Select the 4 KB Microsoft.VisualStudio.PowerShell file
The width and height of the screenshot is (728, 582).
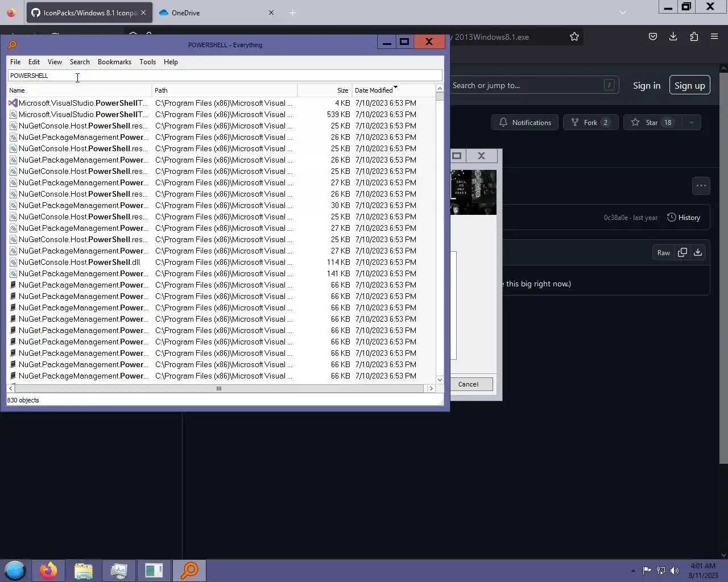click(x=221, y=103)
